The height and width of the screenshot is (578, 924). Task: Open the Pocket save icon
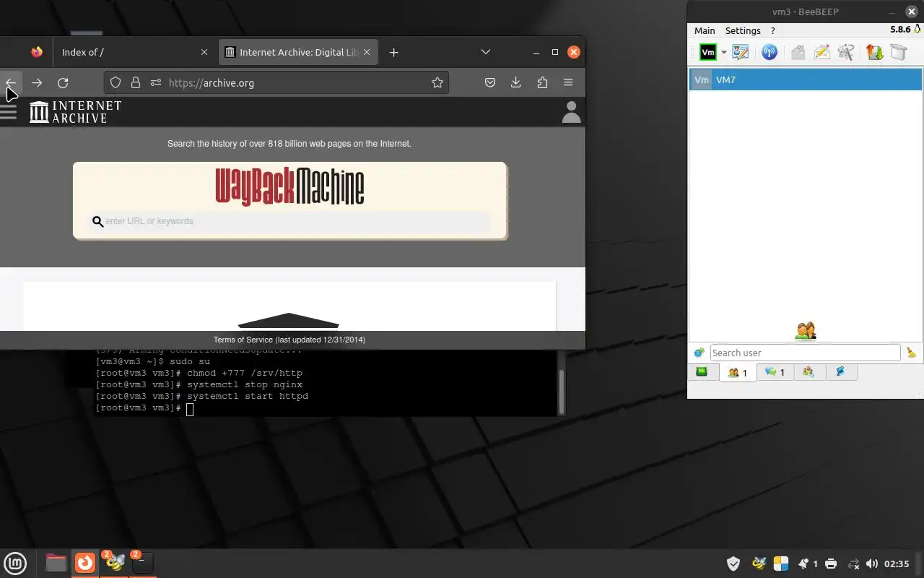click(489, 82)
